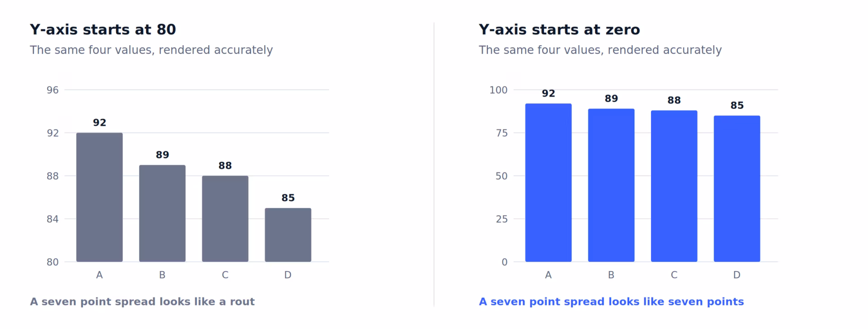
Task: Click the x-axis label D under blue bar
Action: click(737, 275)
